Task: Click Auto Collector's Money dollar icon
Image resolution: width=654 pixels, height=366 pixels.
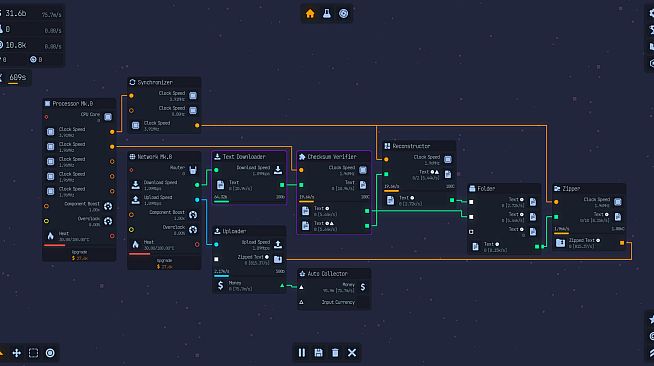Action: pos(363,287)
